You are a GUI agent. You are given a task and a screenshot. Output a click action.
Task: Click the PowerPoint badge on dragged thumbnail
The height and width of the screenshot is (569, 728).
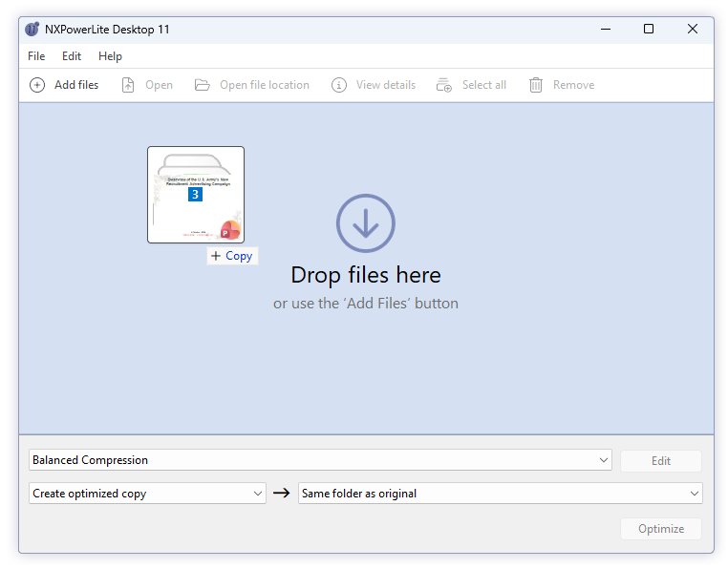(x=230, y=230)
